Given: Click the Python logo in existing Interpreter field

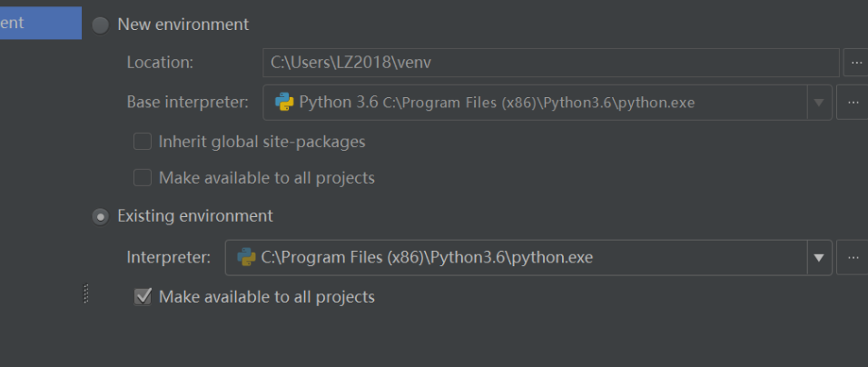Looking at the screenshot, I should [x=246, y=258].
